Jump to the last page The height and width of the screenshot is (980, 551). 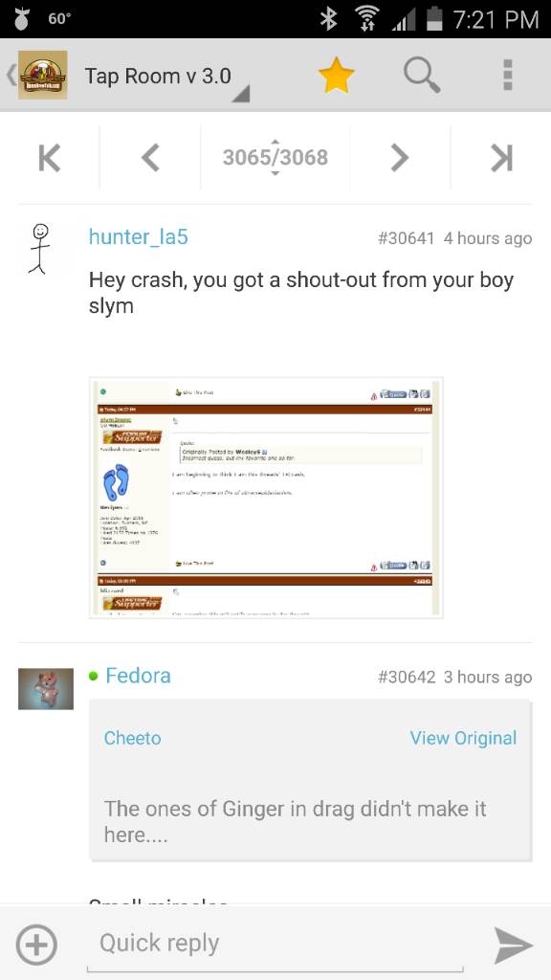click(x=501, y=158)
